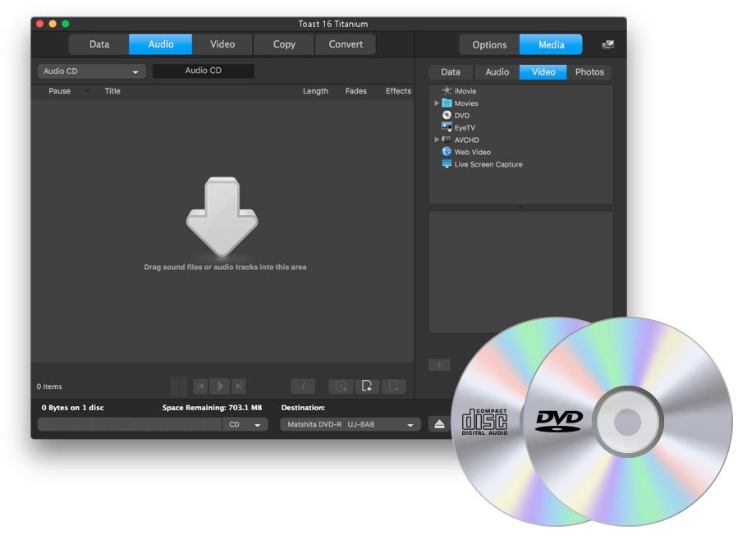Image resolution: width=756 pixels, height=544 pixels.
Task: Select Live Screen Capture source
Action: (x=482, y=164)
